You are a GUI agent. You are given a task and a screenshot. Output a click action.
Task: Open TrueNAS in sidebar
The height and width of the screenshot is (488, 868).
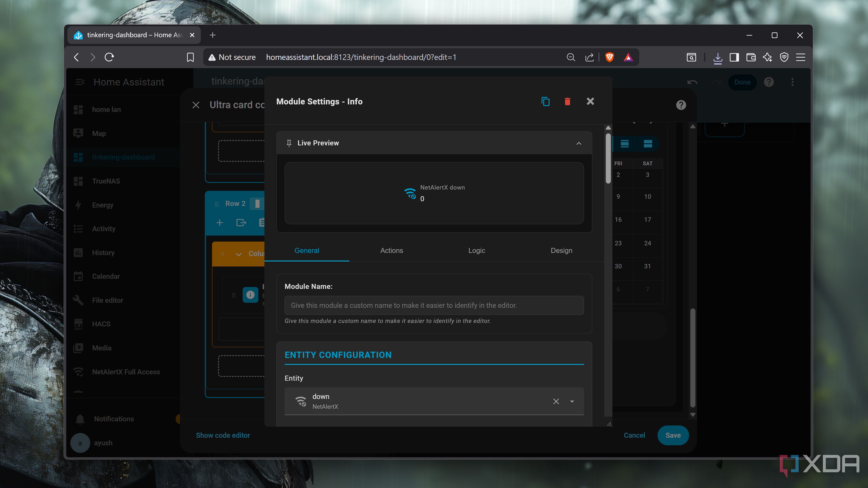click(x=123, y=181)
